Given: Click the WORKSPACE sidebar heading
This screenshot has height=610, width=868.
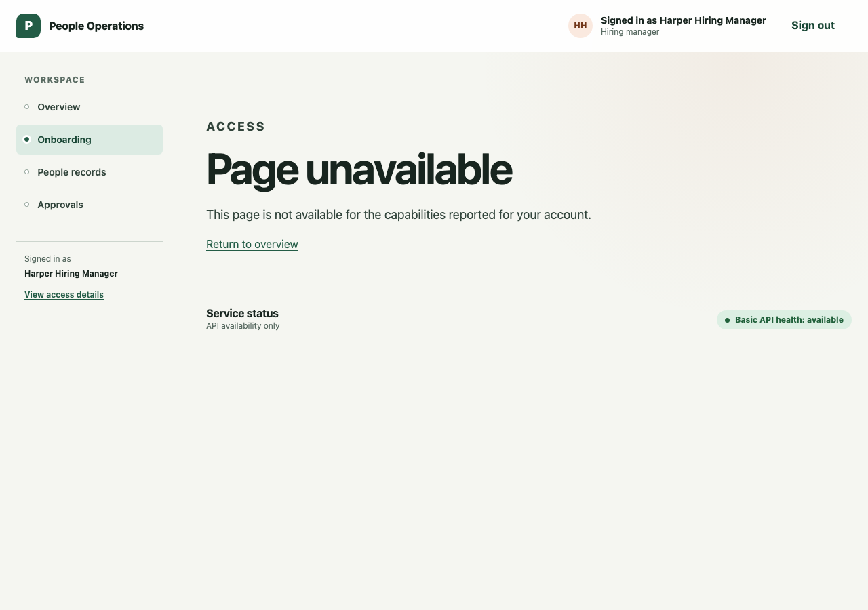Looking at the screenshot, I should (55, 80).
